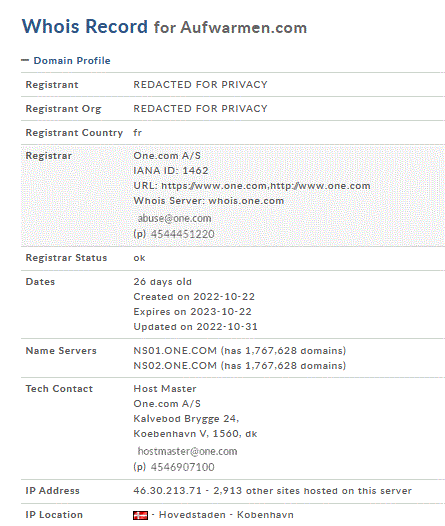Open NS01.ONE.COM name server link
445x526 pixels.
click(x=175, y=351)
